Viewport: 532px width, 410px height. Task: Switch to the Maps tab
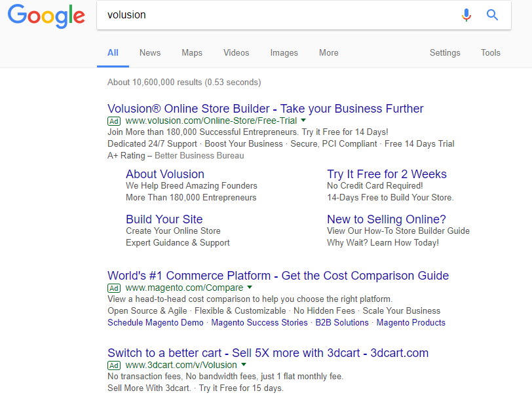pyautogui.click(x=192, y=52)
